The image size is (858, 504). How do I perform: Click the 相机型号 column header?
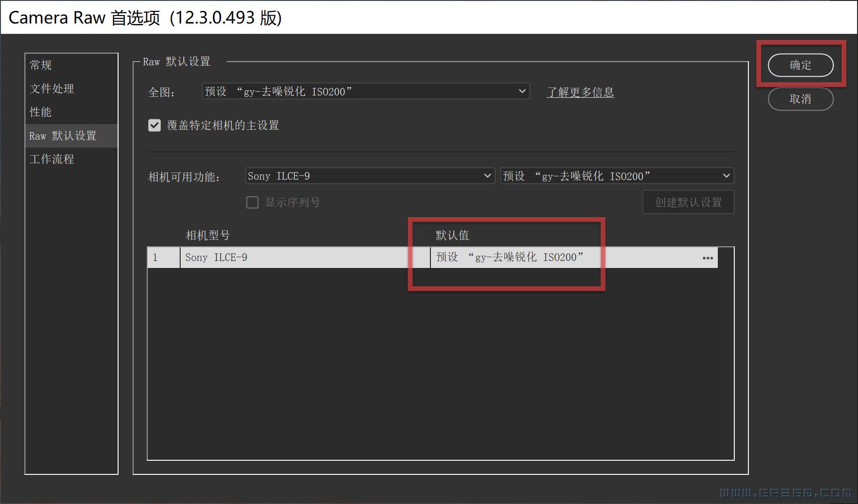click(207, 235)
